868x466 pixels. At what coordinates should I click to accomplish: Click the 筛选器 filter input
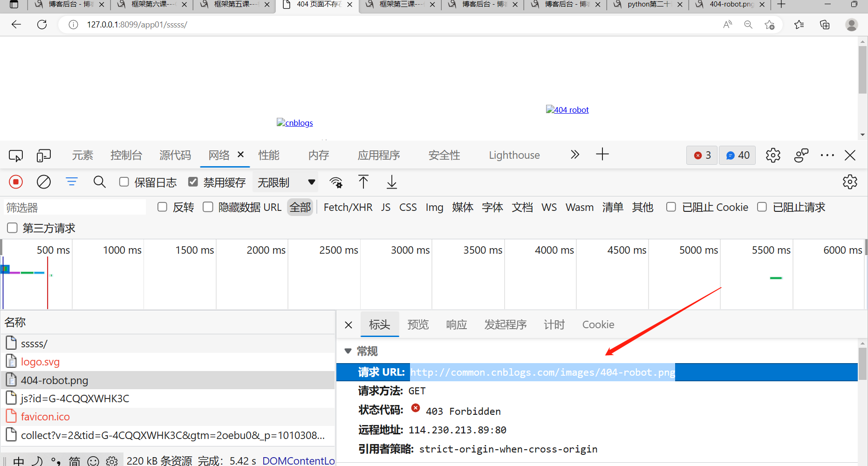[x=75, y=207]
